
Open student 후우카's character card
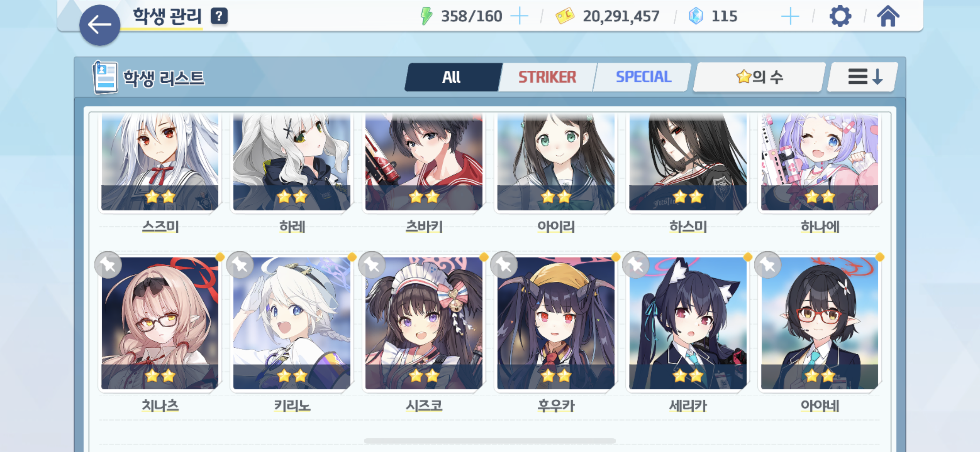click(x=556, y=323)
